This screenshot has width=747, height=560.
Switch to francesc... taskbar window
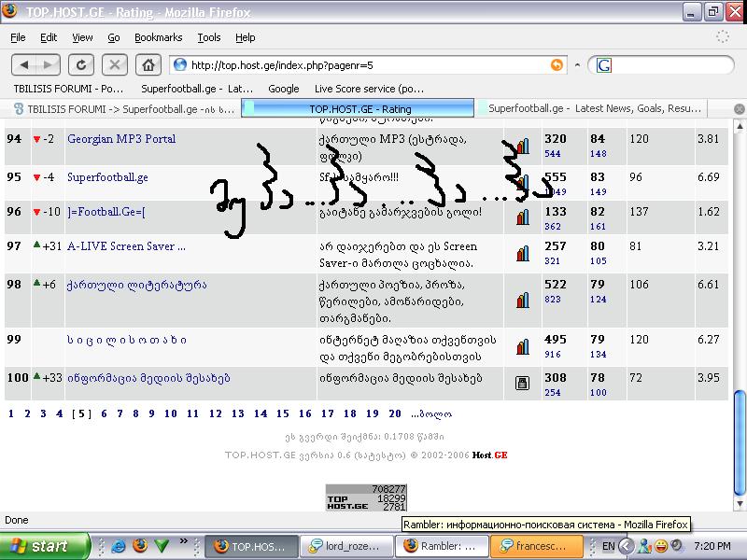(536, 546)
